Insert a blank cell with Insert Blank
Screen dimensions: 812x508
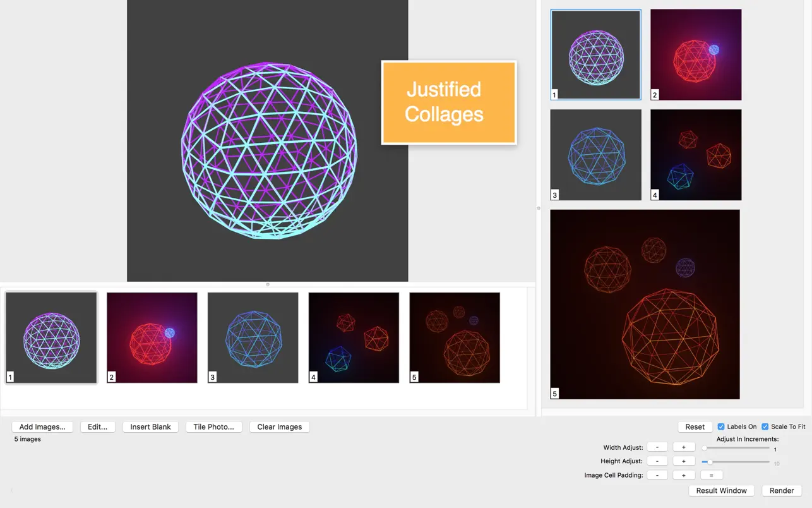pos(150,427)
